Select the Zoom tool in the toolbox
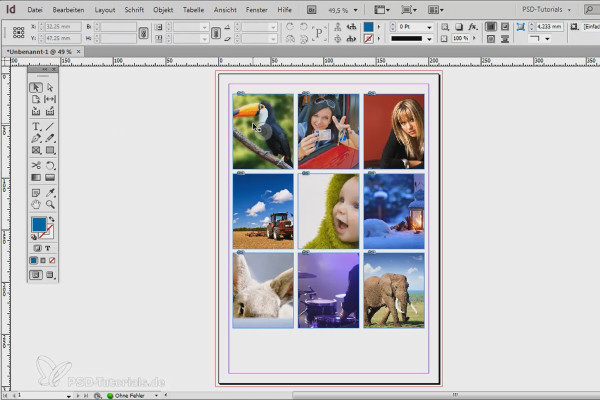Screen dimensions: 600x400 (x=50, y=204)
